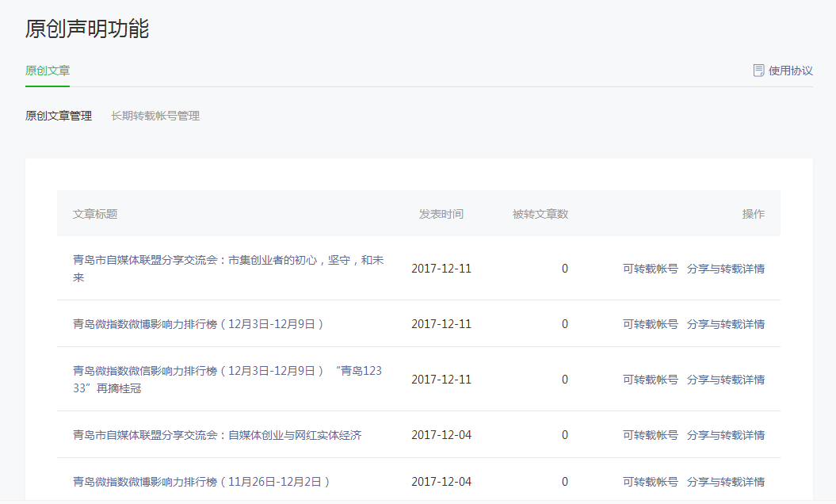836x504 pixels.
Task: Open article 青岛微指数微博影响力排行榜（11月26日-12月2日）
Action: 201,482
